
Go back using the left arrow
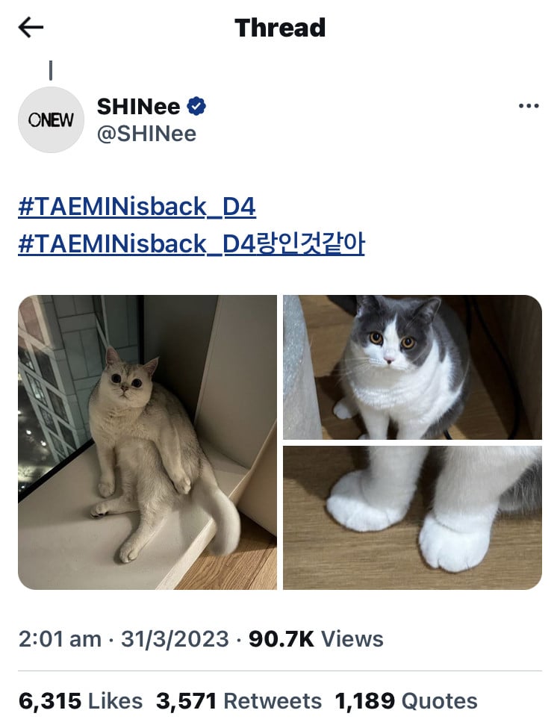pyautogui.click(x=31, y=28)
